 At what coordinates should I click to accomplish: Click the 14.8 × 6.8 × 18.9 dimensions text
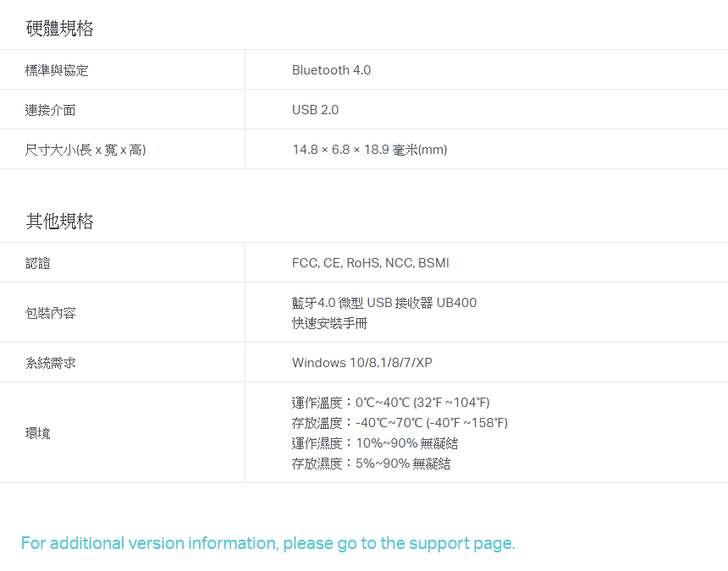coord(370,150)
